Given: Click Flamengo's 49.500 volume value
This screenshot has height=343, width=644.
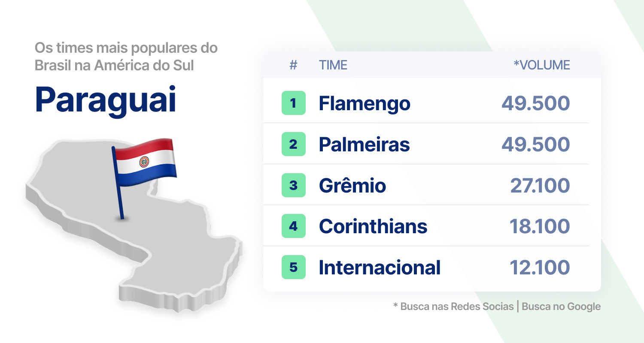Looking at the screenshot, I should click(x=536, y=103).
